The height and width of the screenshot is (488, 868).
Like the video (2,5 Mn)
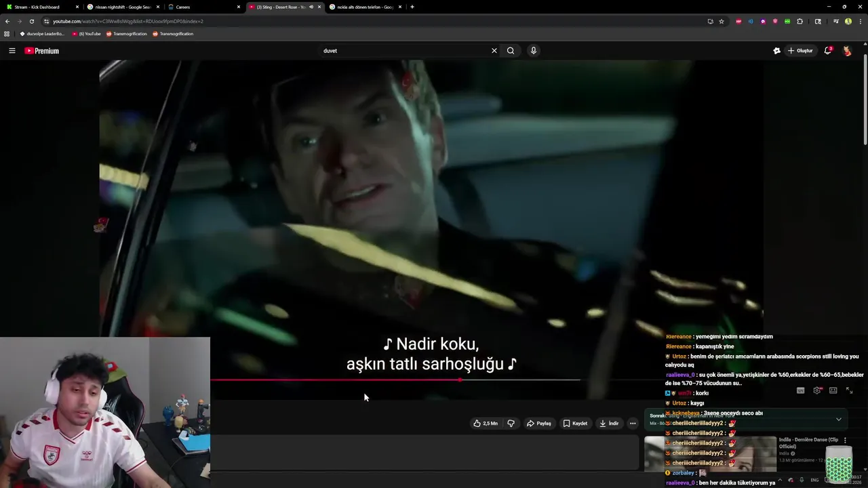(x=486, y=424)
